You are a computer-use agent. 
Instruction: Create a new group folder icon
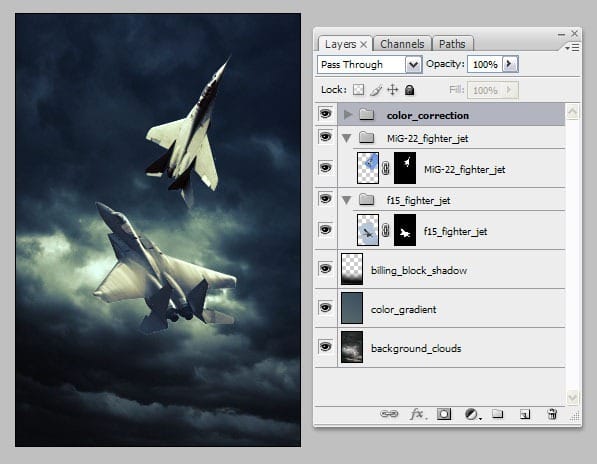click(497, 413)
